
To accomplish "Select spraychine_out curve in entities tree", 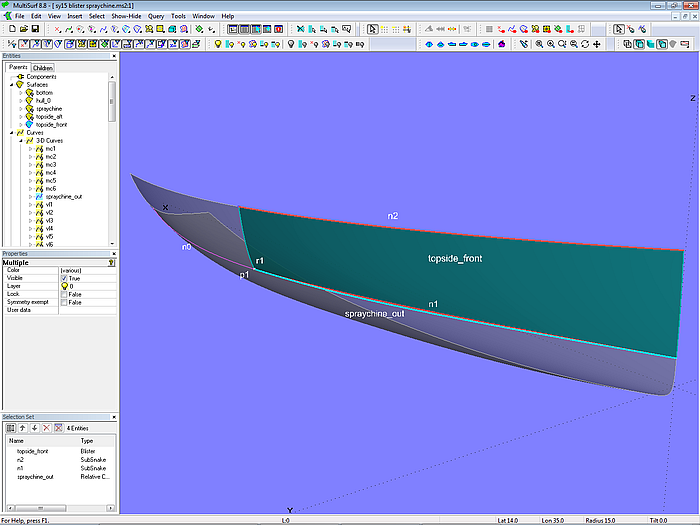I will 63,197.
